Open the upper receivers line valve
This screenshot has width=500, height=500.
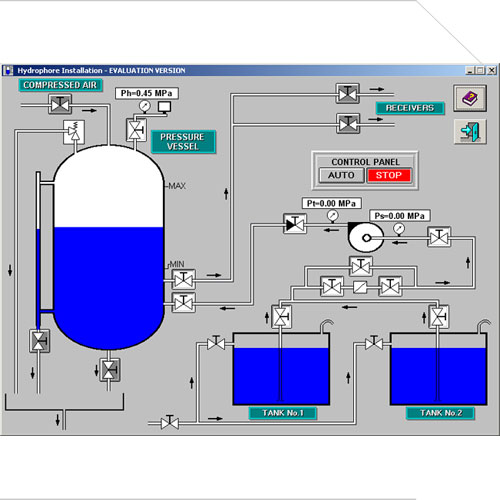348,94
